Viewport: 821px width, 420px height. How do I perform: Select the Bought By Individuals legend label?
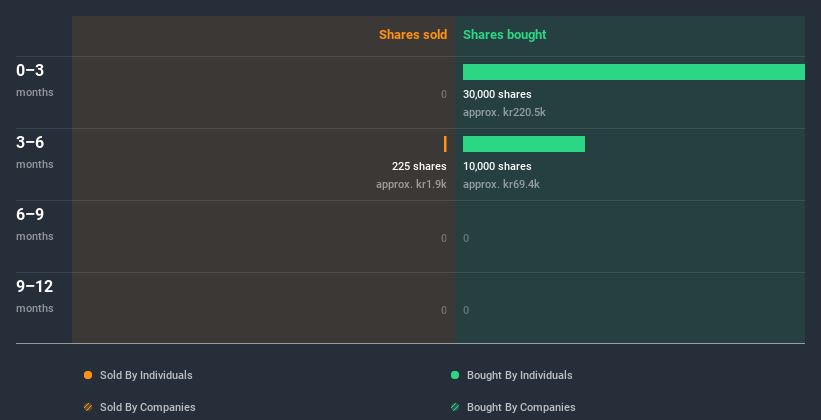click(519, 375)
